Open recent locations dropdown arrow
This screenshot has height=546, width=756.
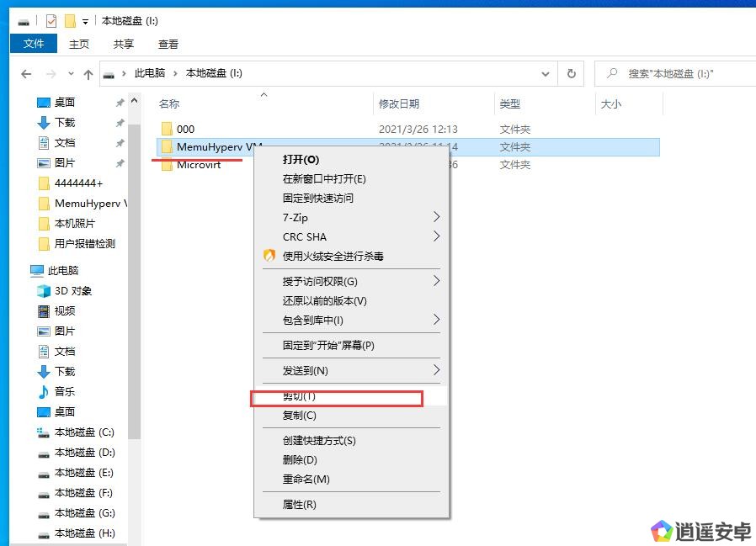click(71, 74)
